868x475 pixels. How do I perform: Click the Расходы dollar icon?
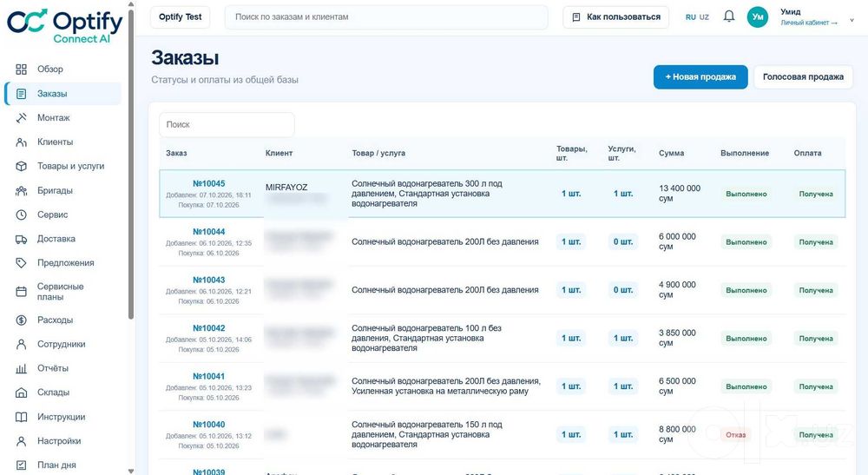21,320
